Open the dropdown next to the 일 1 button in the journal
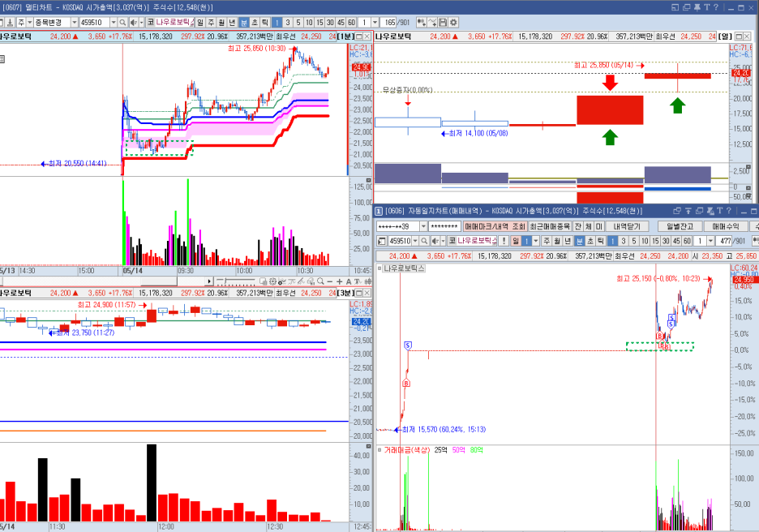759x532 pixels. 536,241
